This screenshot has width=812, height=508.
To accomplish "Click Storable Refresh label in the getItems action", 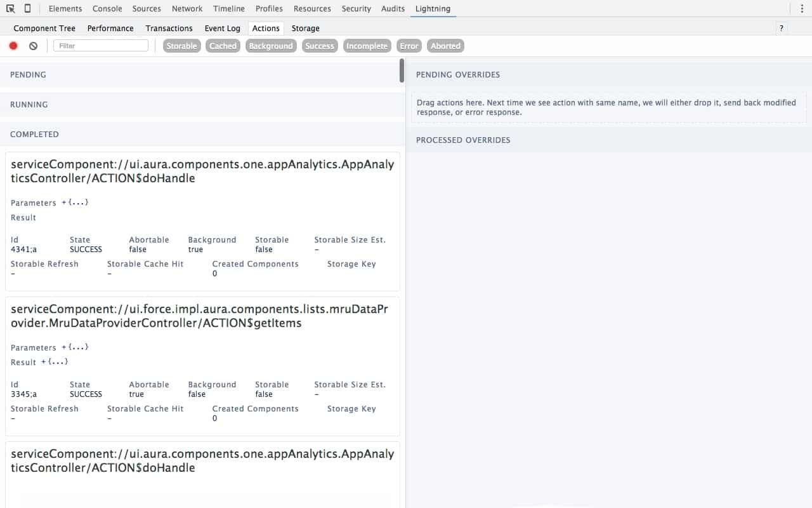I will [x=44, y=409].
